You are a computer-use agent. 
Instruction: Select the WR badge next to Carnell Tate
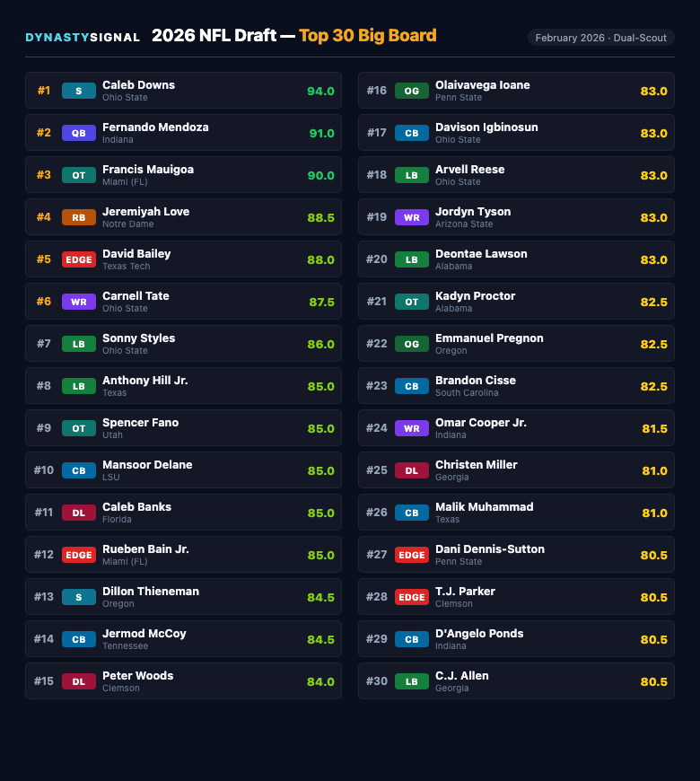click(78, 302)
